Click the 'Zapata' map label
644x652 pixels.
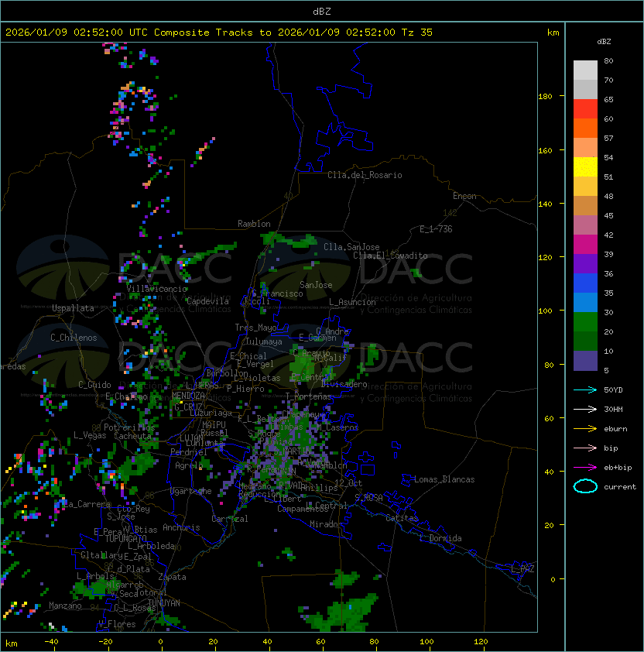point(172,577)
